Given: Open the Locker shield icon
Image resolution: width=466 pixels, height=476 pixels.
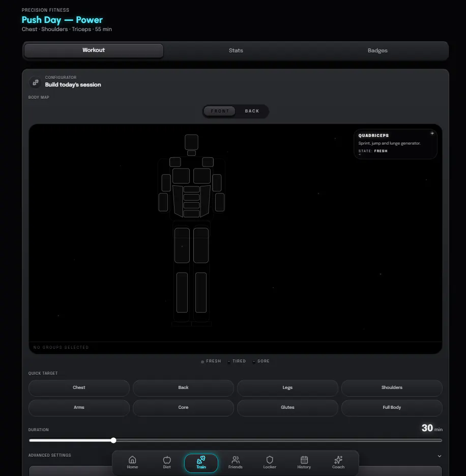Looking at the screenshot, I should (270, 460).
